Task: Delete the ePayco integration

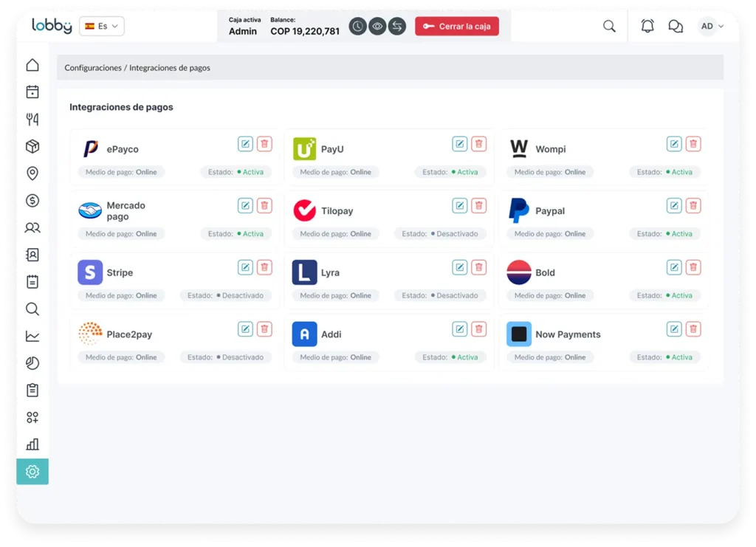Action: (x=264, y=144)
